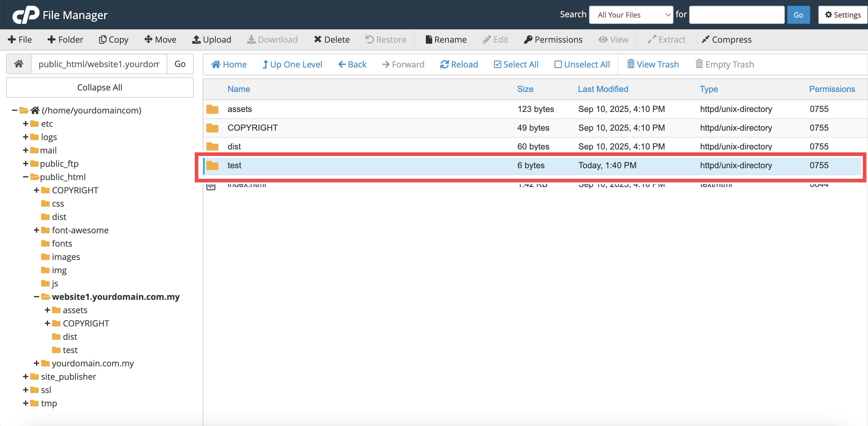Select the assets folder row in the file list

pos(535,109)
